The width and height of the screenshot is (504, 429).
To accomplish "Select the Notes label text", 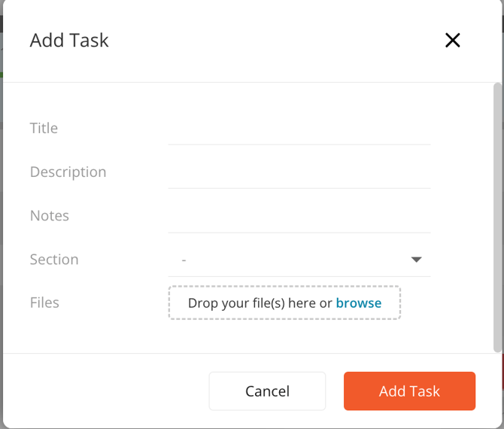I will pos(50,215).
